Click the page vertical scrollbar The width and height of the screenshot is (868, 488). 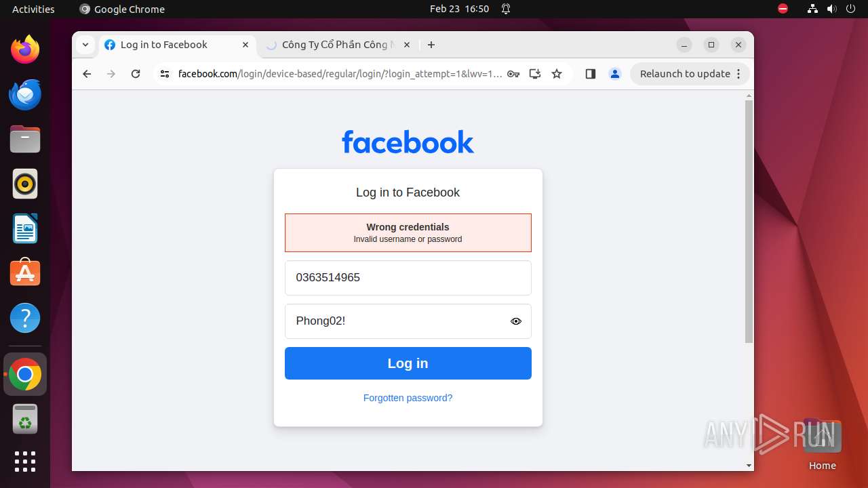click(749, 222)
